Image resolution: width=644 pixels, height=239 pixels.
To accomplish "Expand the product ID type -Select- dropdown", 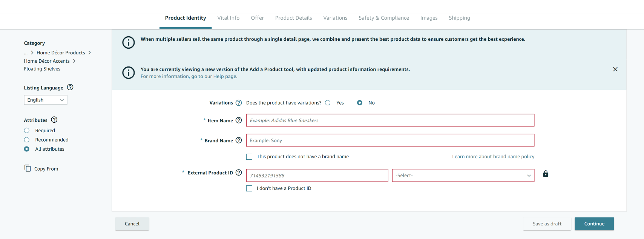I will pyautogui.click(x=463, y=176).
